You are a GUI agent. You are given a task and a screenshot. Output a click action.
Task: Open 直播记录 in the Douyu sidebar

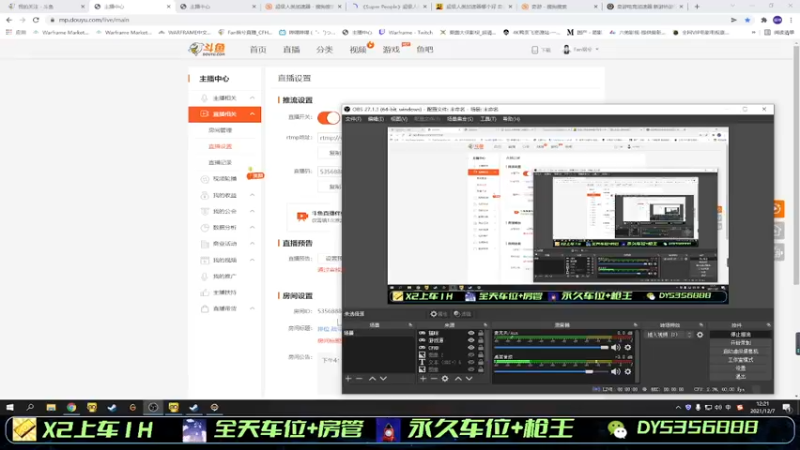220,162
